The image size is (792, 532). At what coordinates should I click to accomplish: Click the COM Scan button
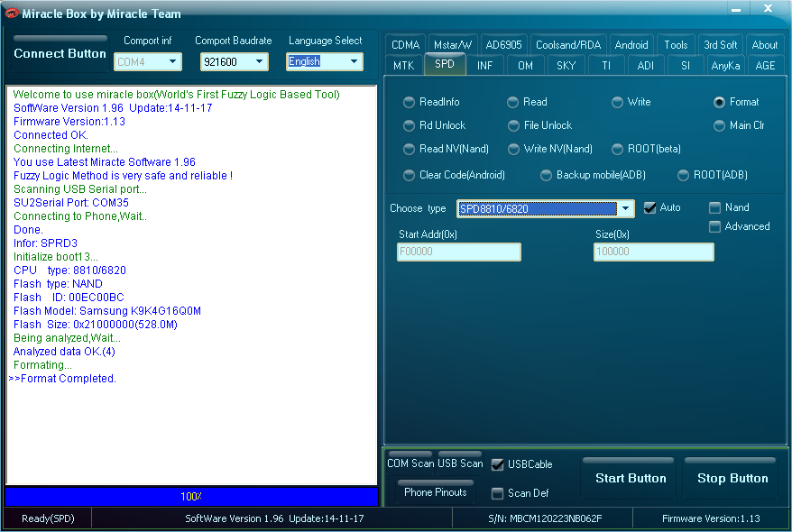pos(410,463)
